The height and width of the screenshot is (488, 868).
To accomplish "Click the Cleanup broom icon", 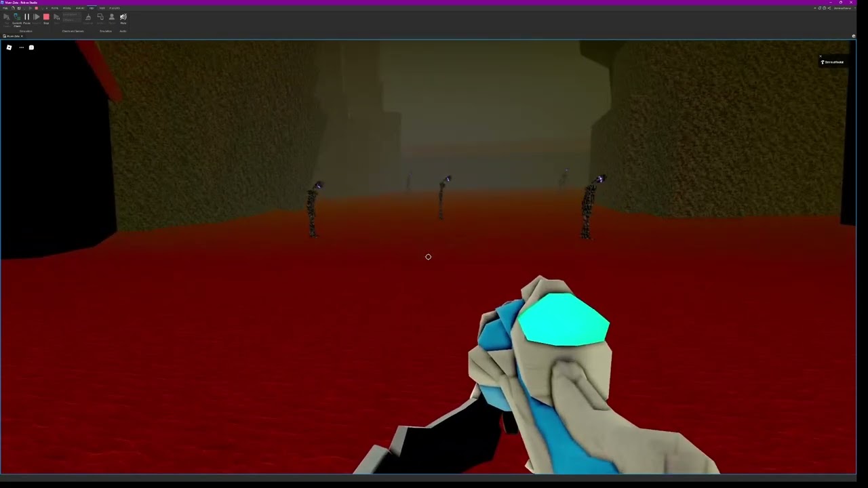I will [88, 17].
